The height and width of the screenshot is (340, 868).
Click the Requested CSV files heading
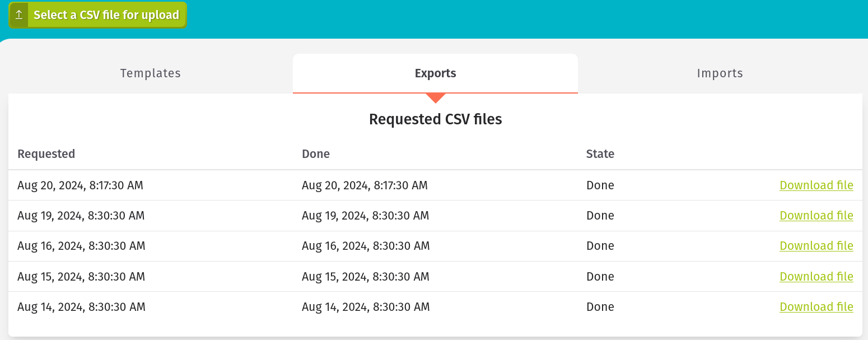tap(435, 119)
